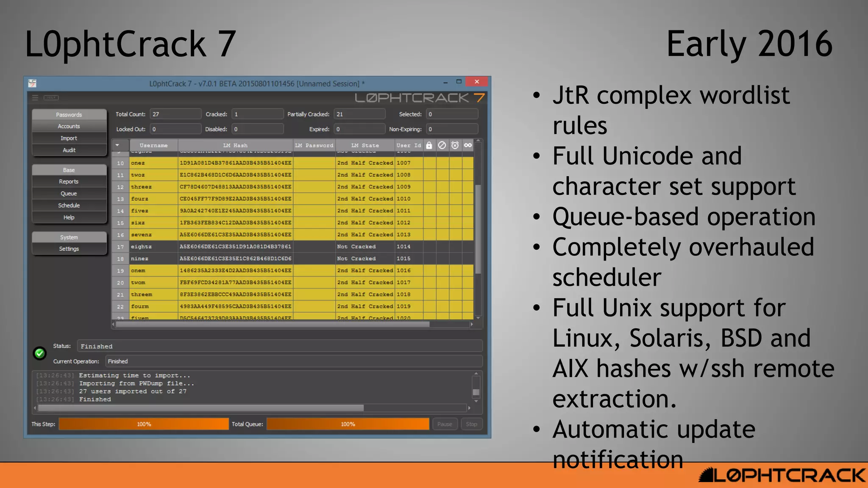
Task: Click the table vertical scrollbar thumb
Action: click(x=478, y=229)
